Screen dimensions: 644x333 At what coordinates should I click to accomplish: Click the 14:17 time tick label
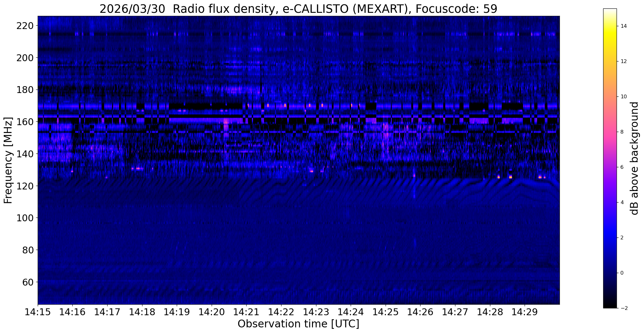[x=107, y=312]
